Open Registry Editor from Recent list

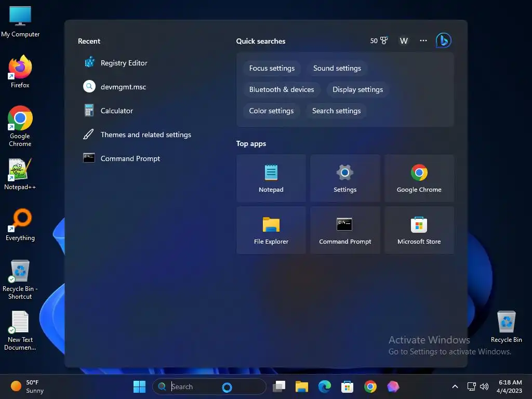(115, 63)
